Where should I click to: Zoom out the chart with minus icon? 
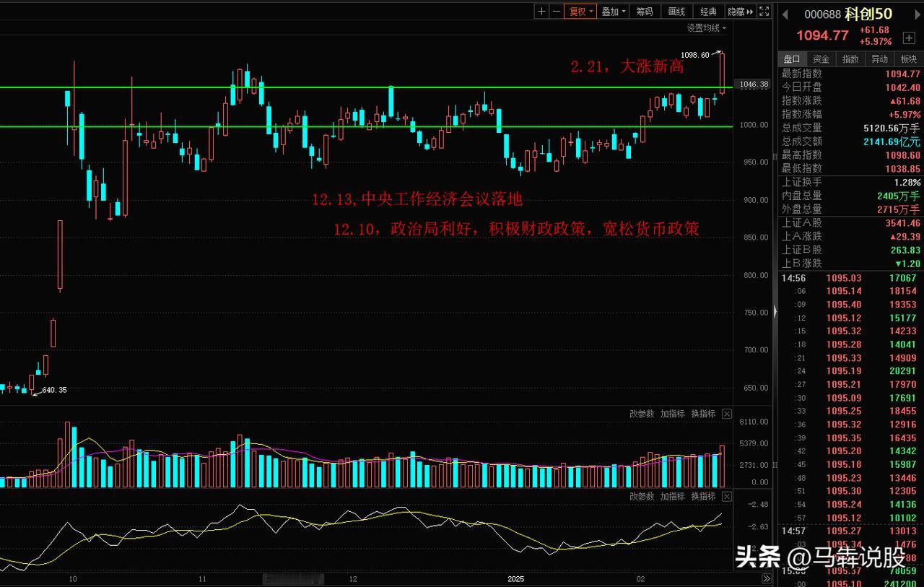point(556,11)
